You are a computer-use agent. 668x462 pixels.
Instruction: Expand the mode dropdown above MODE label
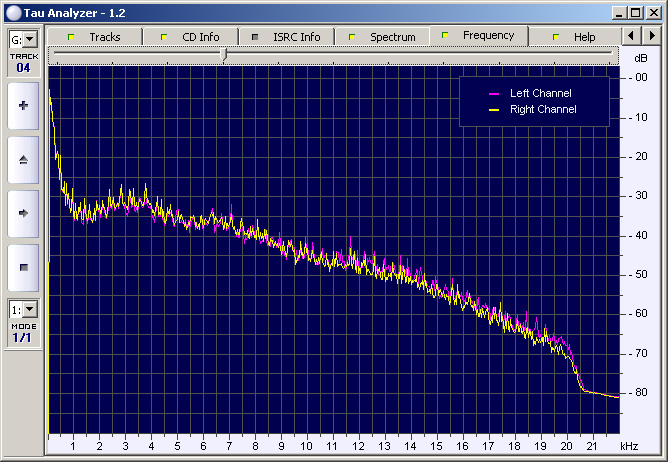coord(29,310)
